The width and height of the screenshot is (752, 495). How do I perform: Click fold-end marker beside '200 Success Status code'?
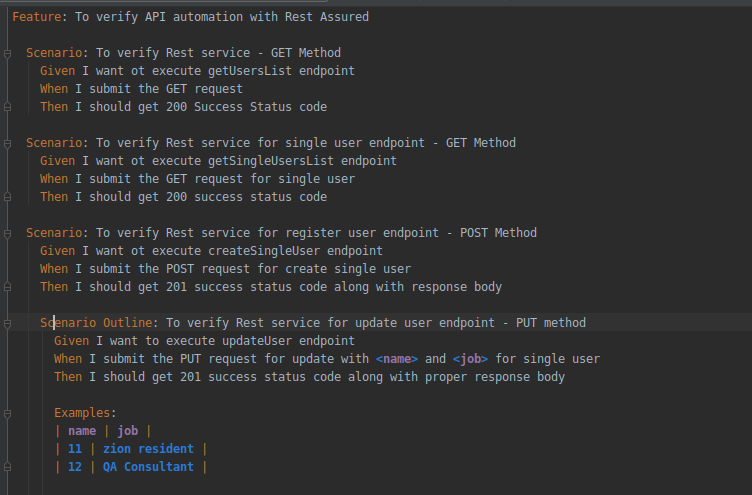point(7,107)
